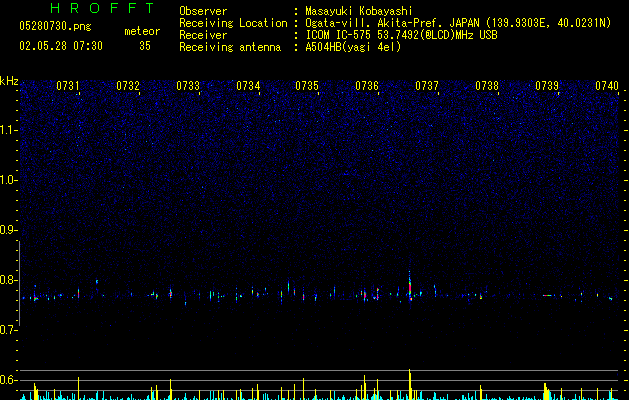Click the 0.7 kHz axis label
This screenshot has width=629, height=400.
9,330
